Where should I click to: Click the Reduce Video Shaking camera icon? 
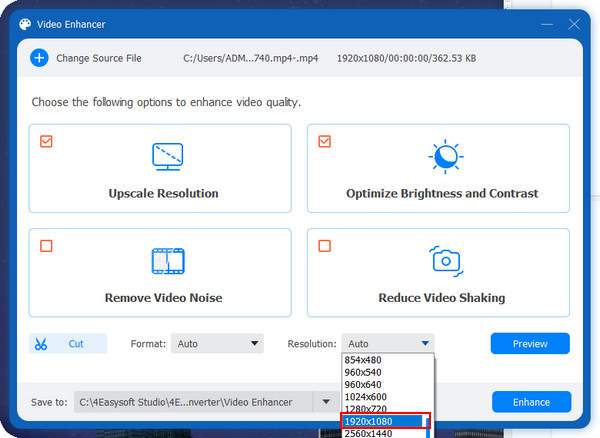pyautogui.click(x=446, y=261)
